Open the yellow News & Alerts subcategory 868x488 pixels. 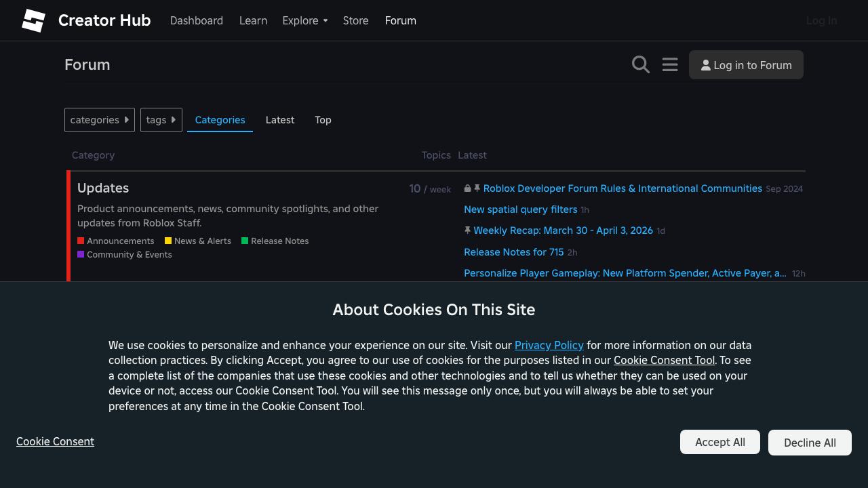pos(198,241)
